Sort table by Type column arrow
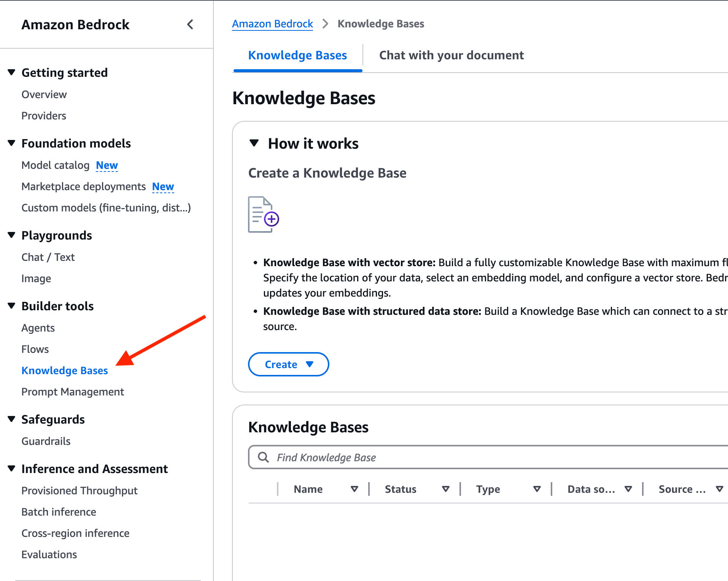This screenshot has width=728, height=581. 537,489
